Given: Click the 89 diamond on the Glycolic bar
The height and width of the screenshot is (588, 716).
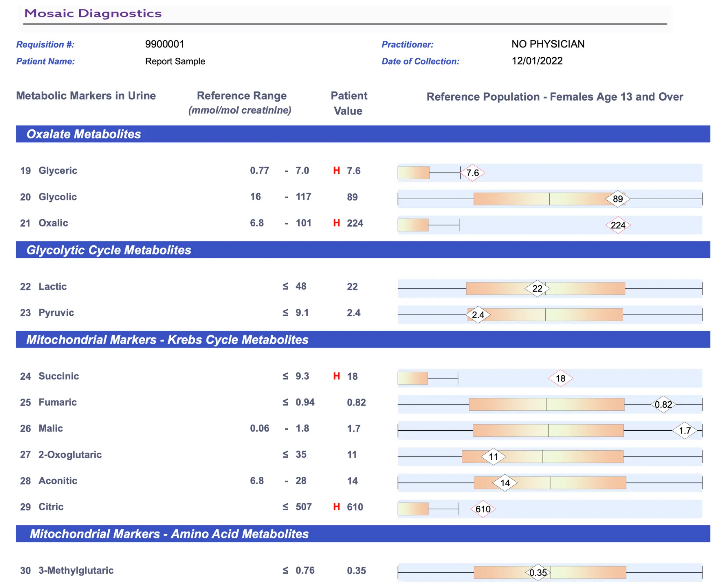Looking at the screenshot, I should click(x=618, y=199).
